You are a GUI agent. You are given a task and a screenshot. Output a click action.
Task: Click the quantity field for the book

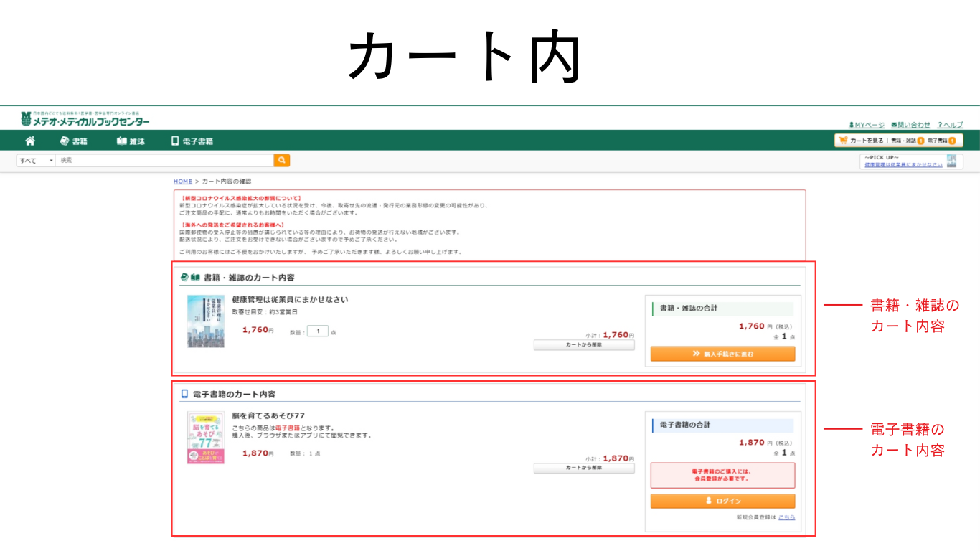(x=317, y=331)
